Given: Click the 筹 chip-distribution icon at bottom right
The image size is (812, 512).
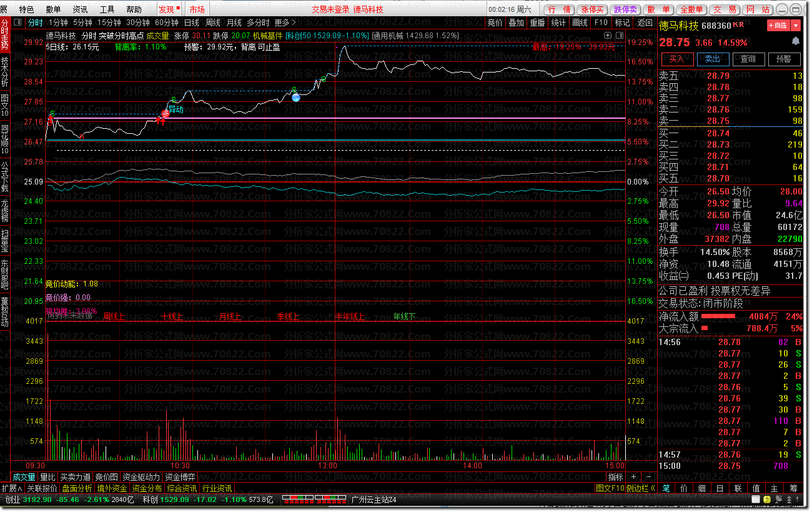Looking at the screenshot, I should [x=793, y=488].
